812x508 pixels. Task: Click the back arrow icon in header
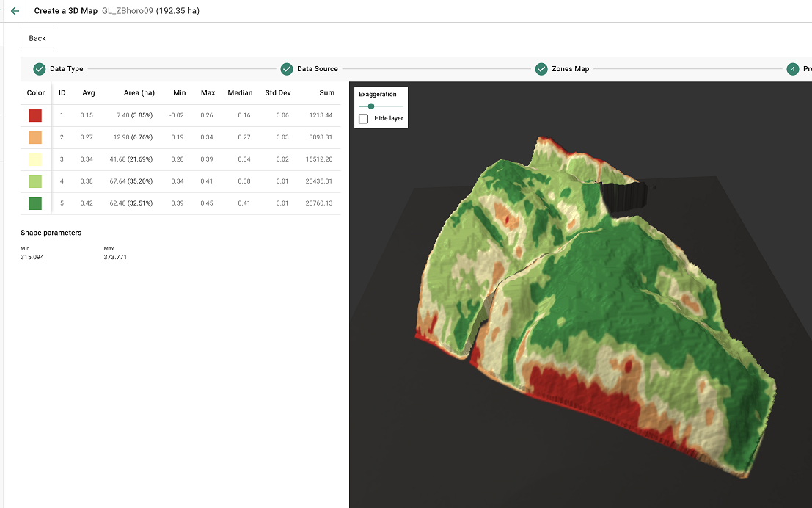15,11
